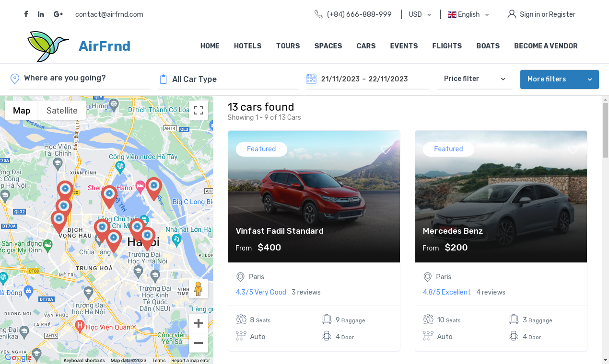Viewport: 609px width, 364px height.
Task: Open the LinkedIn social link
Action: tap(41, 14)
